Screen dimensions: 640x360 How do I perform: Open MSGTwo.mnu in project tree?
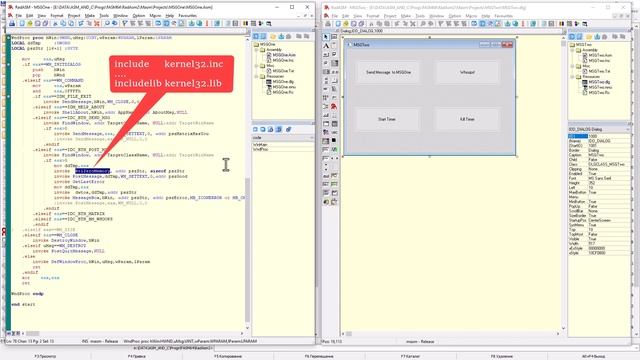pyautogui.click(x=600, y=87)
